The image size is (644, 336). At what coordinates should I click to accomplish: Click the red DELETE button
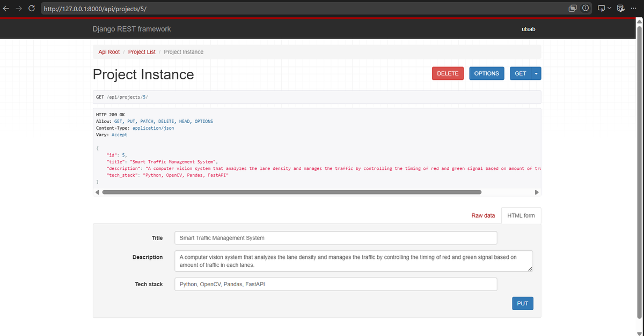click(448, 73)
